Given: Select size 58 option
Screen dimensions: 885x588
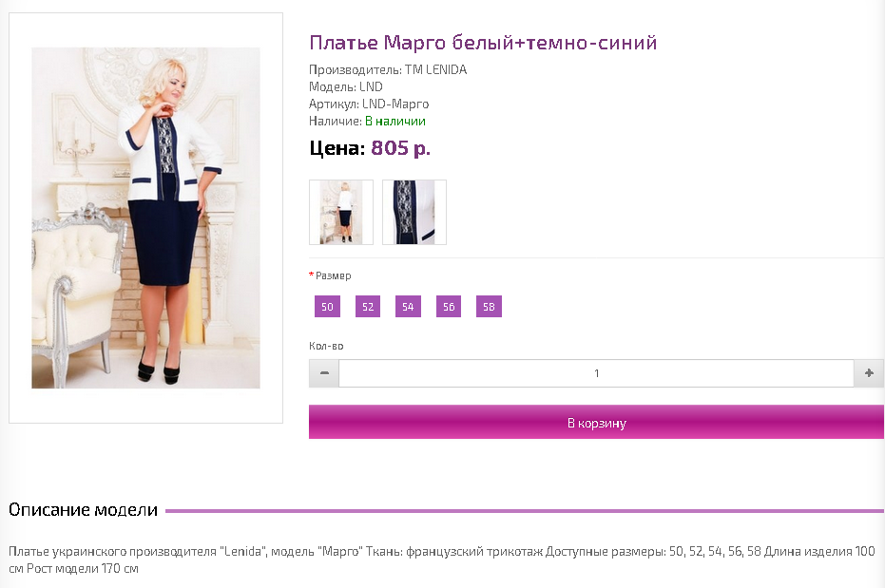Looking at the screenshot, I should click(489, 307).
